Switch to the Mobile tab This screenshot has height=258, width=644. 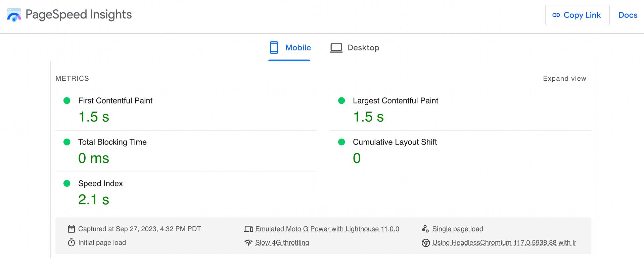tap(290, 48)
